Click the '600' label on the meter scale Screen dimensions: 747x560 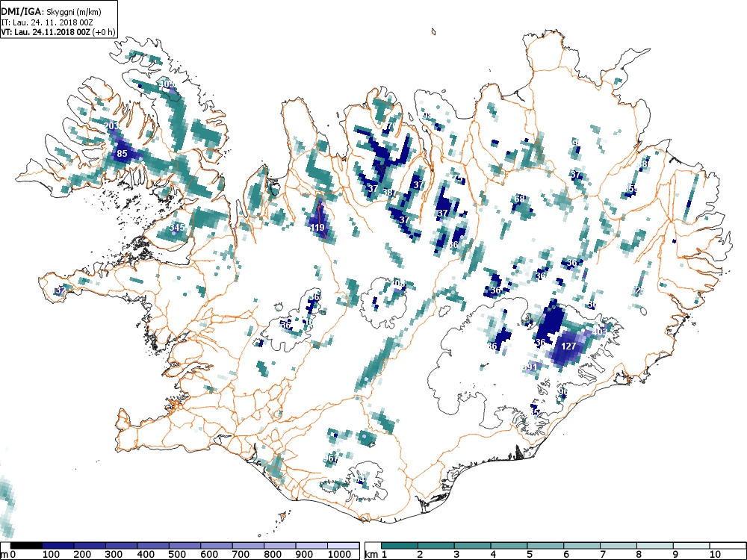point(209,554)
